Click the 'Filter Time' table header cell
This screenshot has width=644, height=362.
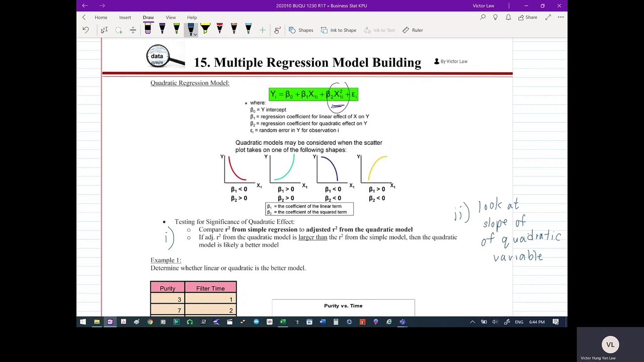[210, 288]
